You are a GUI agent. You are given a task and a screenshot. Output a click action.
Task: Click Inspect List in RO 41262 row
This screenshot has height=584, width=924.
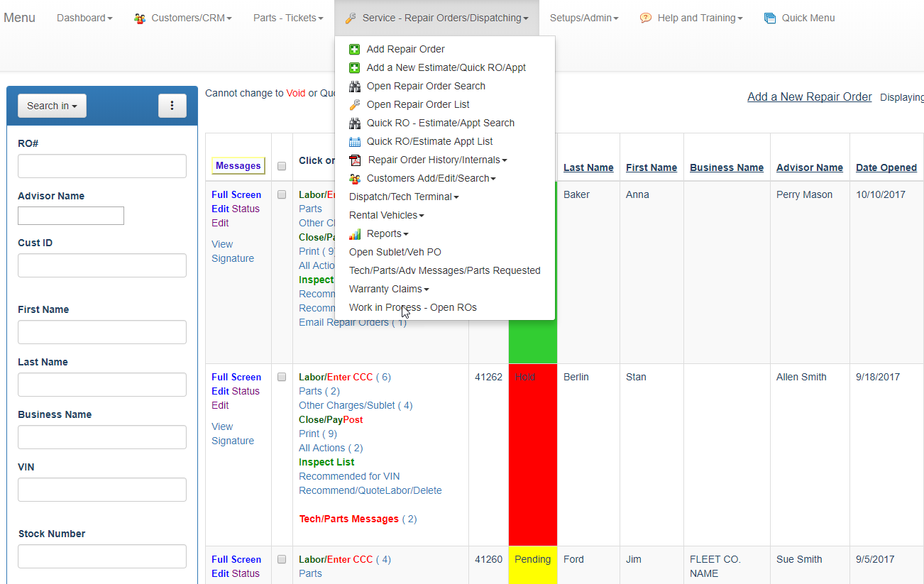tap(326, 462)
